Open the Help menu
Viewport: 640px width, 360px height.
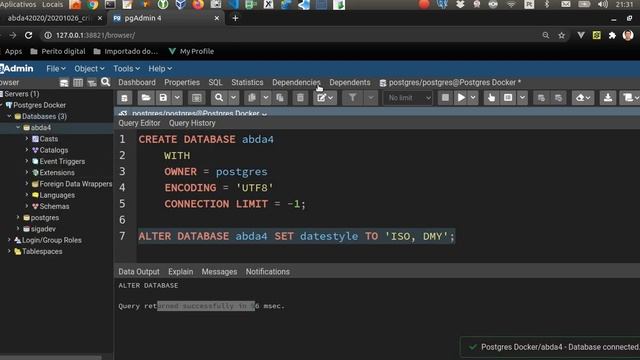160,69
